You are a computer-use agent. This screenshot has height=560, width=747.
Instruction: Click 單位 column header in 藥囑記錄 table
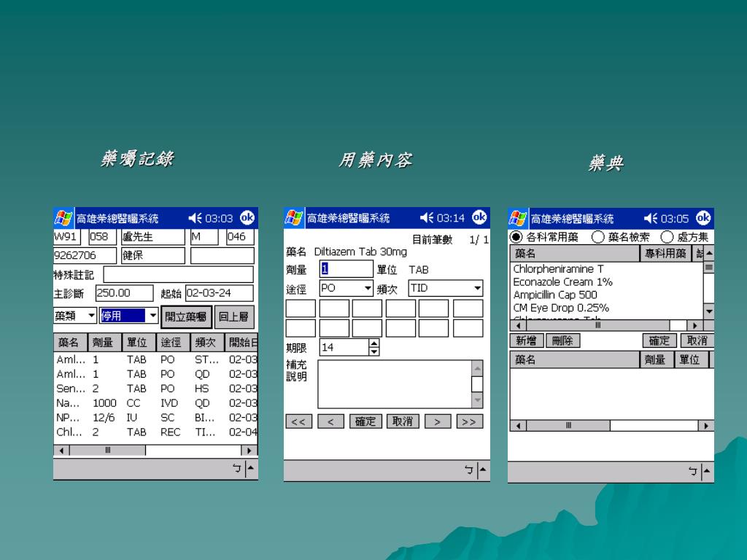(x=138, y=343)
